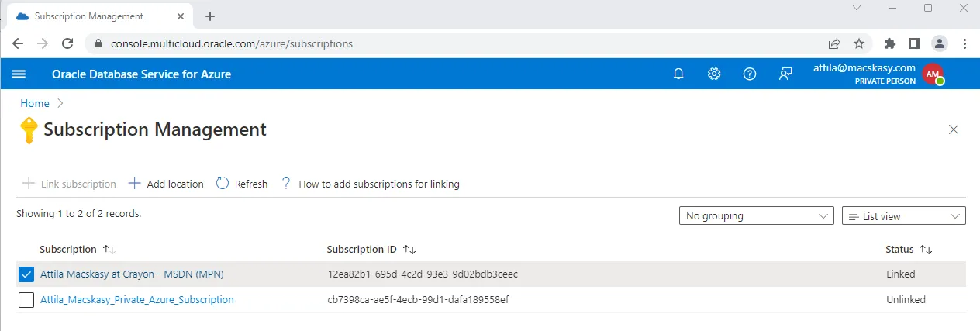The width and height of the screenshot is (980, 331).
Task: Close the Subscription Management blade
Action: pos(954,129)
